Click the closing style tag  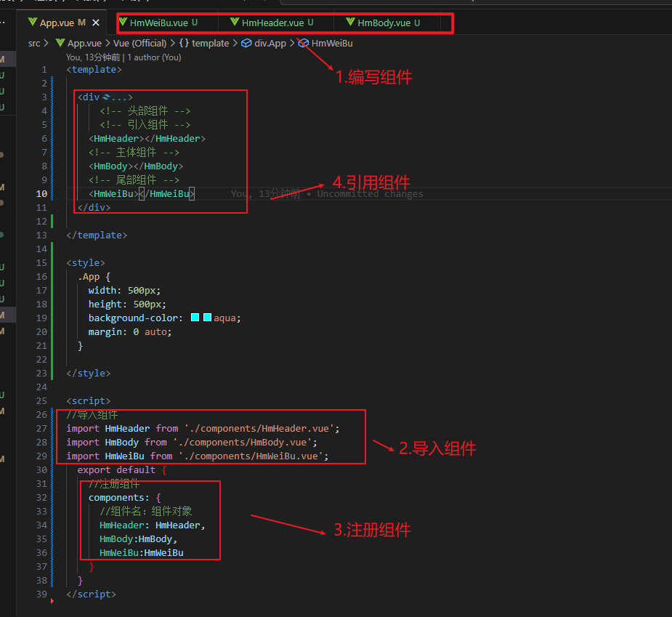[89, 374]
